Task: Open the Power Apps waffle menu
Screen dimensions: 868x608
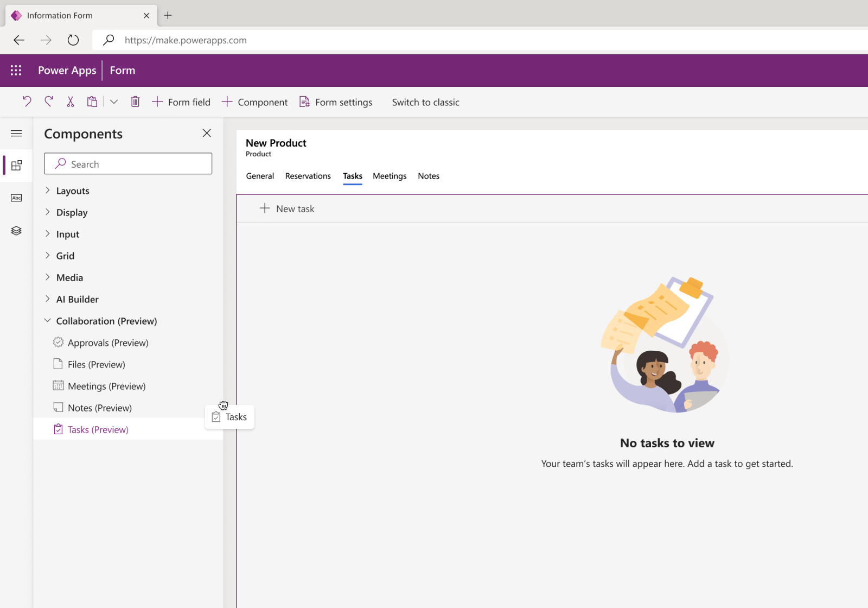Action: [16, 70]
